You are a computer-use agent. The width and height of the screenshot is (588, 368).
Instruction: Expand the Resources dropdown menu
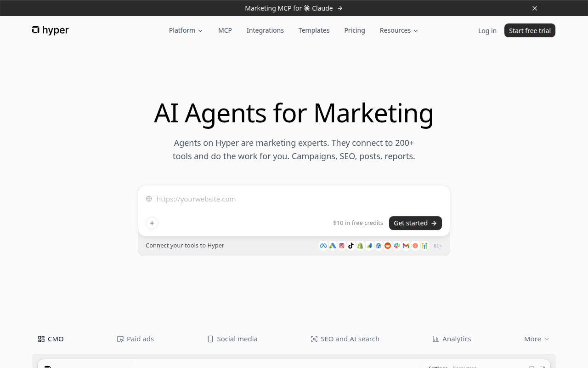click(x=399, y=30)
